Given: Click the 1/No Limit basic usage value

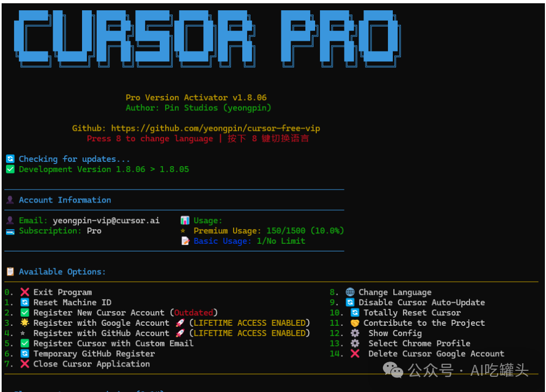Looking at the screenshot, I should click(281, 241).
